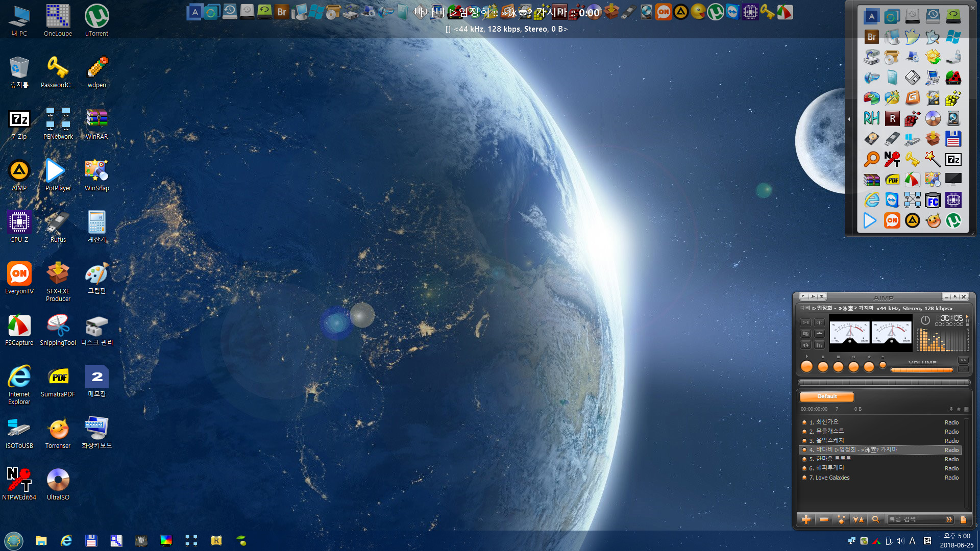This screenshot has width=980, height=551.
Task: Click the FC icon in launcher panel
Action: [933, 200]
